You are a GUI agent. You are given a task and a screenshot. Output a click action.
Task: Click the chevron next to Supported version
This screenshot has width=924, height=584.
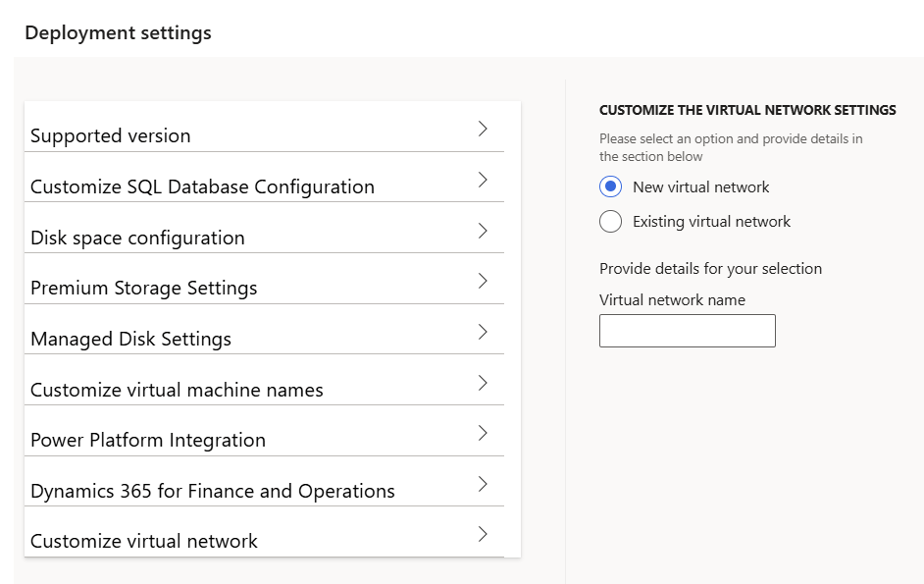[x=483, y=129]
